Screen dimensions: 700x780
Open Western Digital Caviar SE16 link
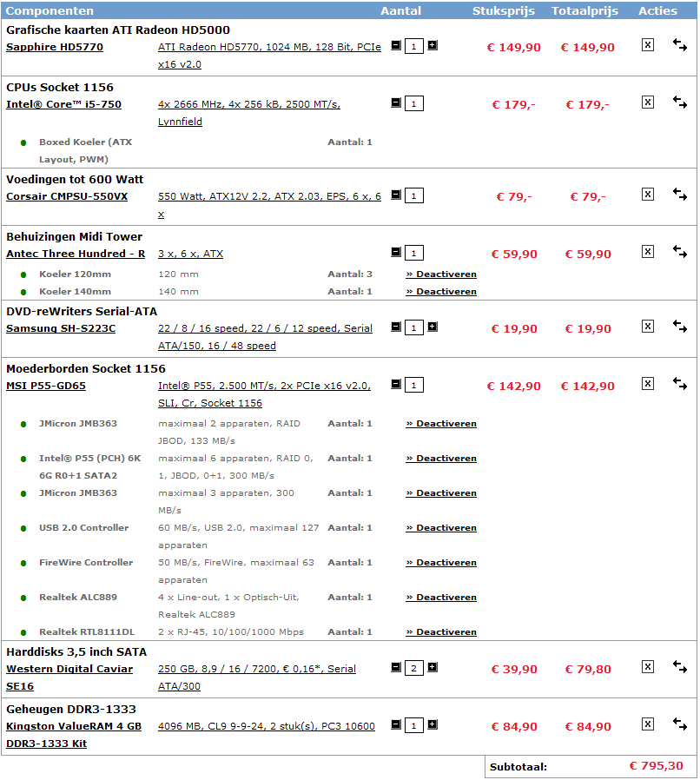click(69, 678)
